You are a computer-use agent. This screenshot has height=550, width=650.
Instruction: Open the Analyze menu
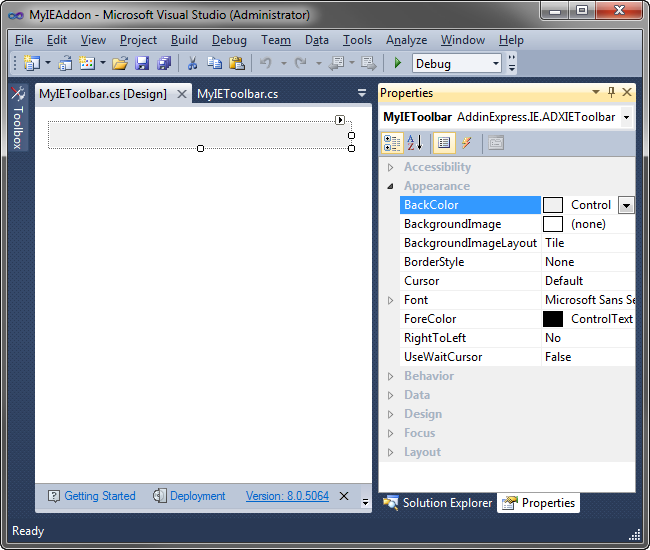pos(406,40)
